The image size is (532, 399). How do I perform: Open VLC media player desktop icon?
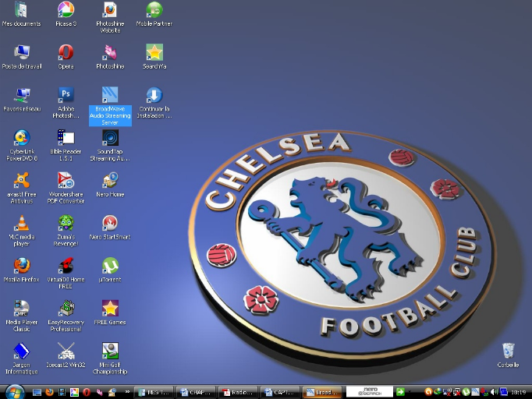coord(22,231)
